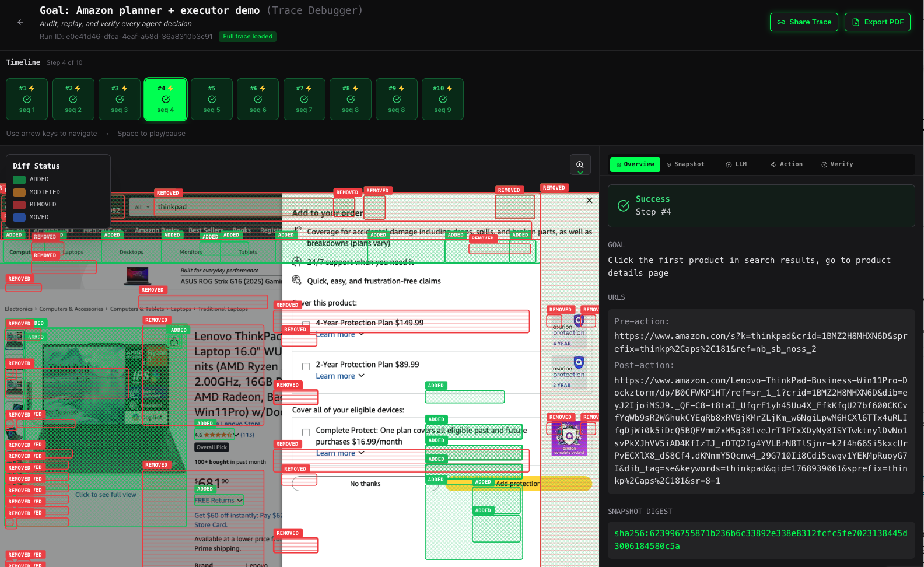
Task: Tick the Complete Protect plan checkbox
Action: (306, 432)
